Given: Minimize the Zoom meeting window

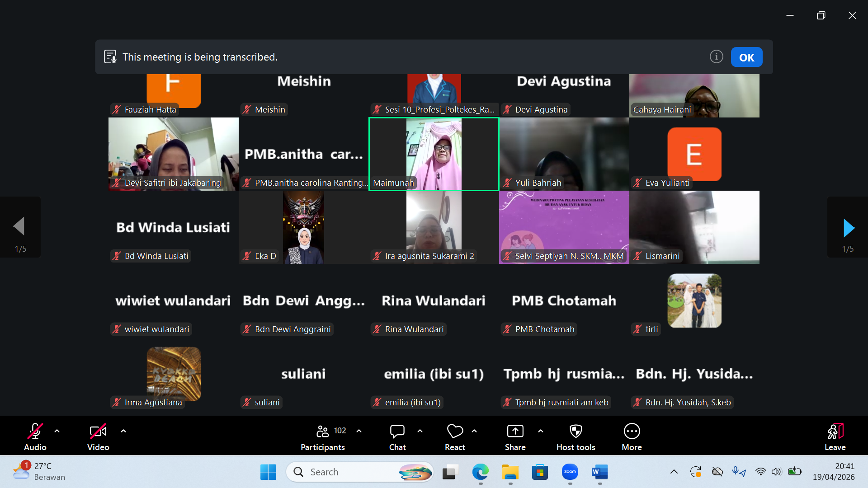Looking at the screenshot, I should point(790,15).
